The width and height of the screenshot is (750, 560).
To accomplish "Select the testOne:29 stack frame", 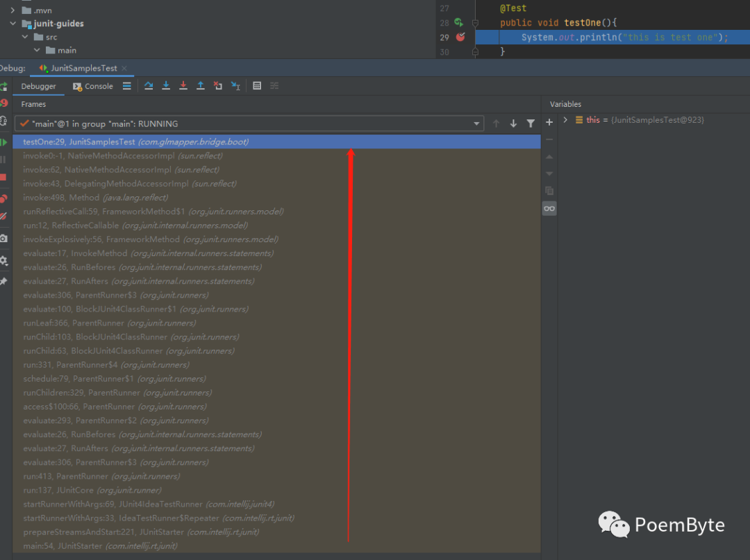I will click(276, 142).
